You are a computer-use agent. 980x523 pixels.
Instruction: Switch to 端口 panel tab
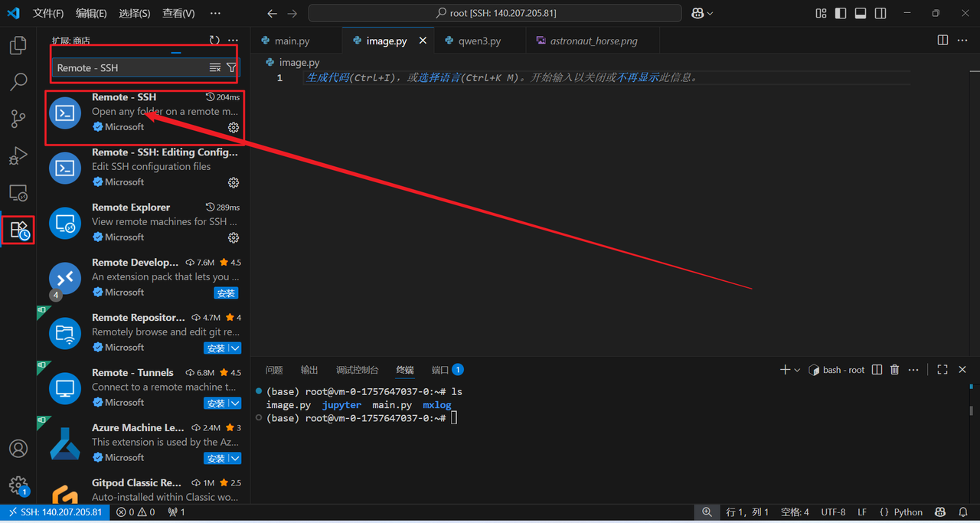(x=440, y=370)
